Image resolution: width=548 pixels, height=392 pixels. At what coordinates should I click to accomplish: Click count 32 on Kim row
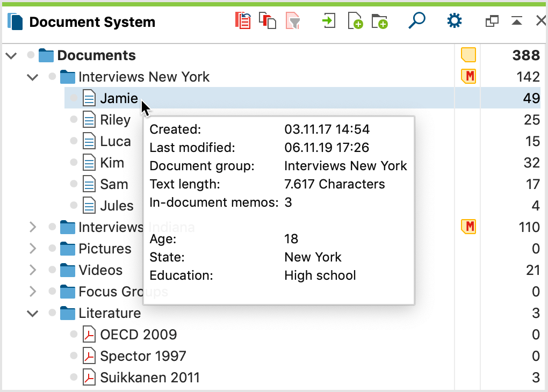coord(531,163)
